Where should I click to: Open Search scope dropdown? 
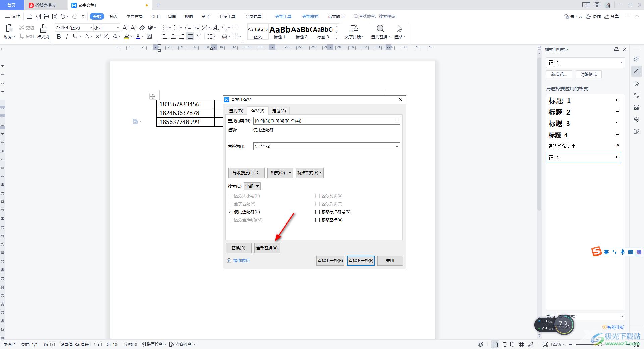[x=252, y=186]
